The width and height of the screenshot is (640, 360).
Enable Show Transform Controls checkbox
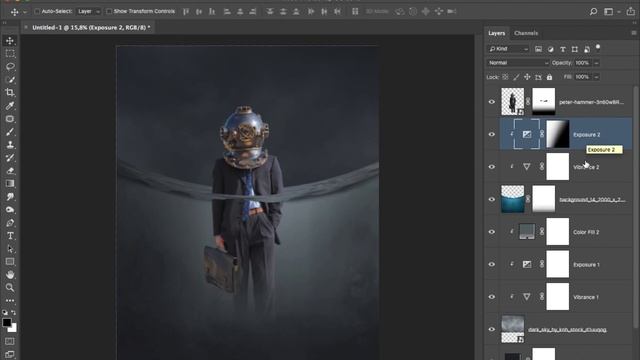coord(109,11)
